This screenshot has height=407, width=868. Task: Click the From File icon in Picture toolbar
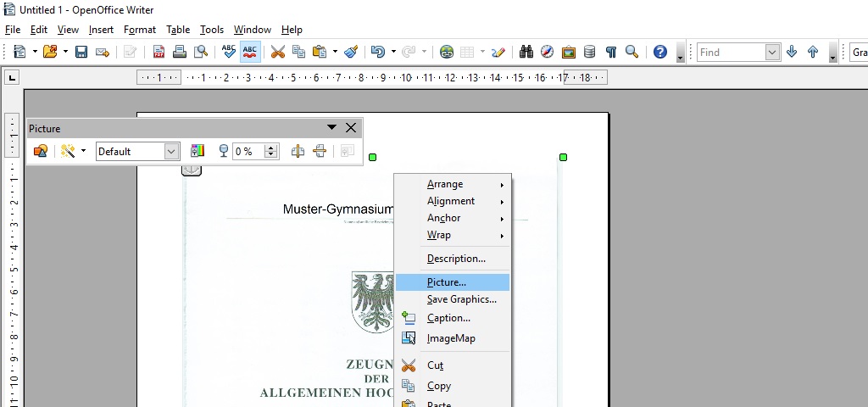40,151
